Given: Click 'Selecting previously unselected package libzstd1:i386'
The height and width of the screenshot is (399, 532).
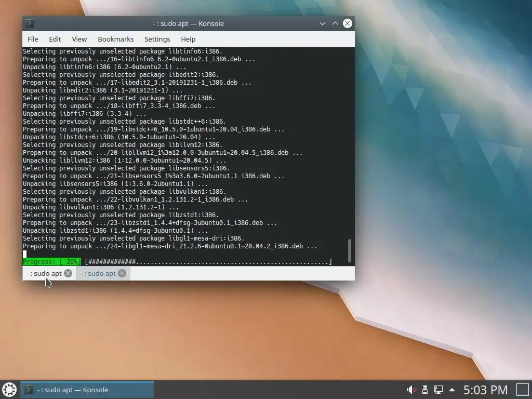Looking at the screenshot, I should tap(121, 215).
